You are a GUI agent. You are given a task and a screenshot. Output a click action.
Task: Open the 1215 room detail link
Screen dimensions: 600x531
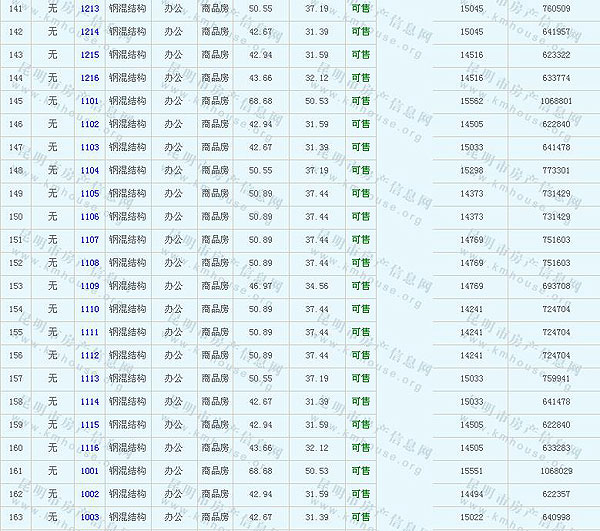tap(90, 55)
